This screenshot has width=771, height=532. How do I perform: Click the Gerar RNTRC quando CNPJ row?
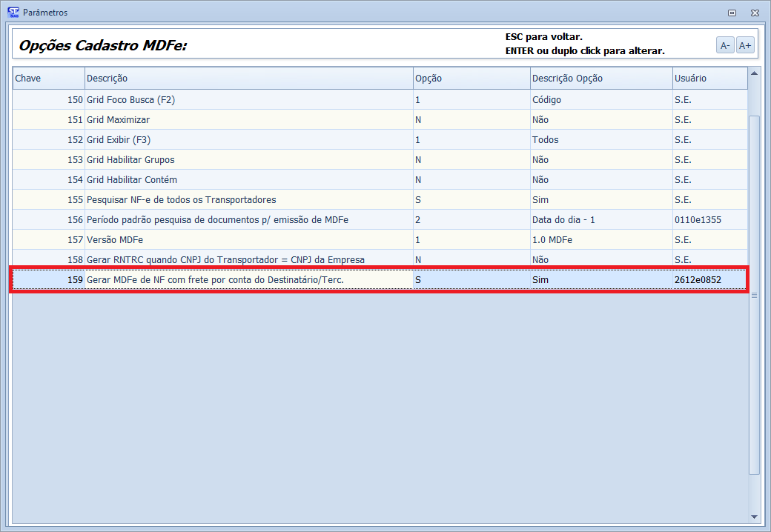click(x=248, y=259)
